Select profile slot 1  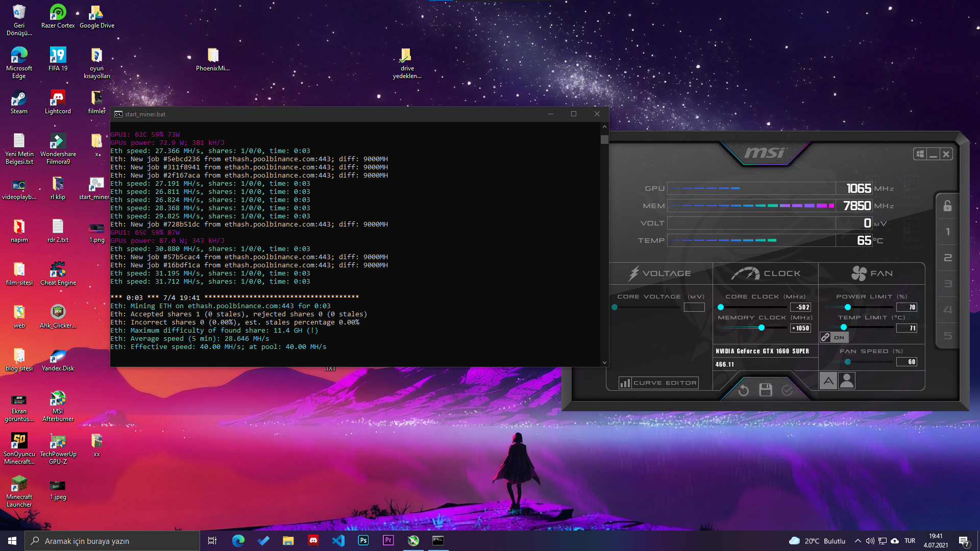(x=947, y=232)
